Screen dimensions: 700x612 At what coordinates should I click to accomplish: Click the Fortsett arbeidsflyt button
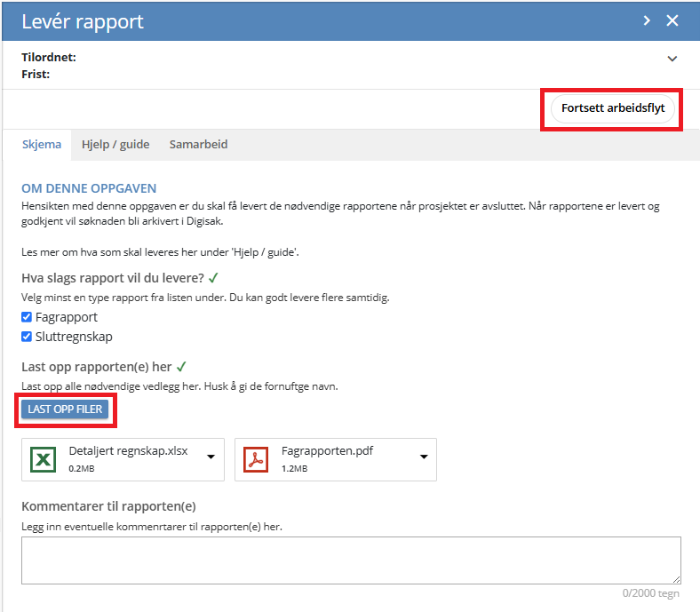613,108
